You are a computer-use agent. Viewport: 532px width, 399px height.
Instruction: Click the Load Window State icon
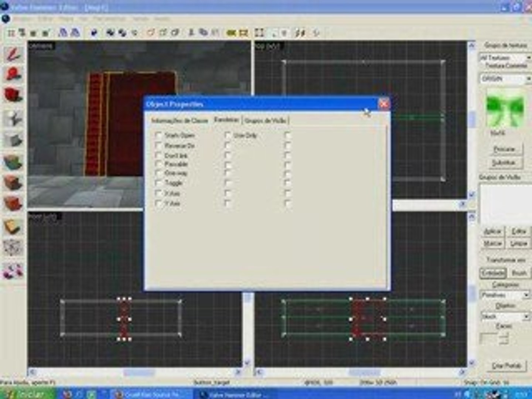(64, 33)
